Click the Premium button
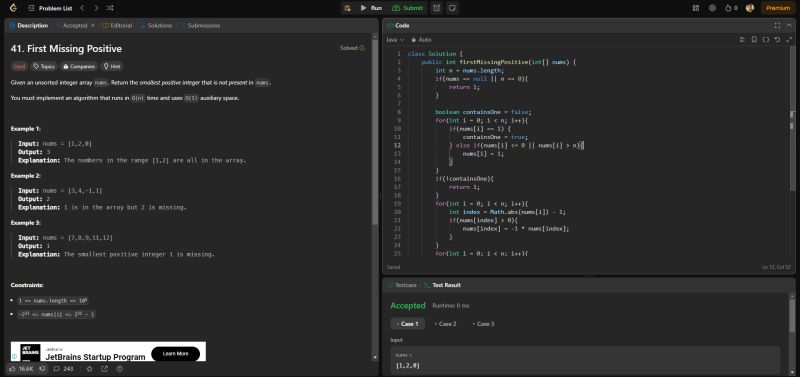The width and height of the screenshot is (800, 377). point(778,8)
